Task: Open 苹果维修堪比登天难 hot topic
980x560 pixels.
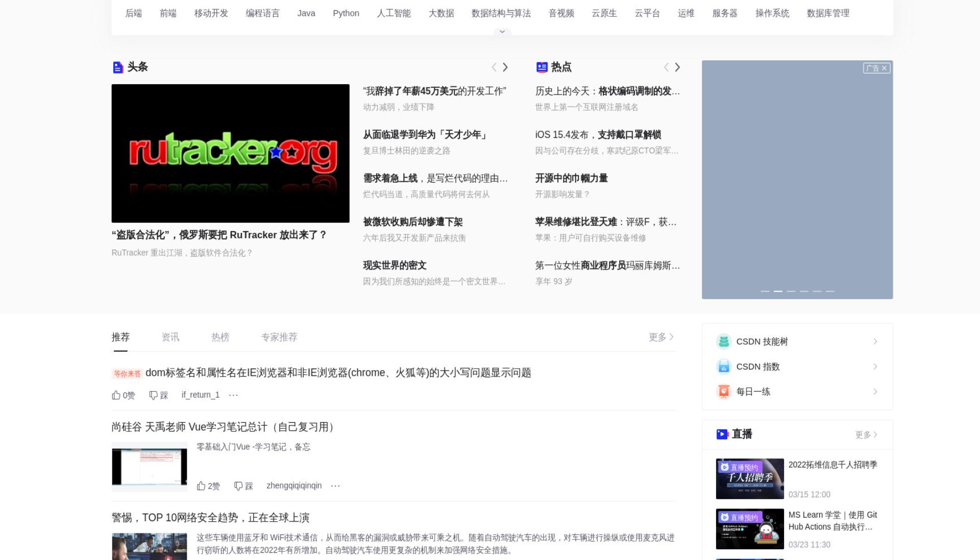Action: 606,222
